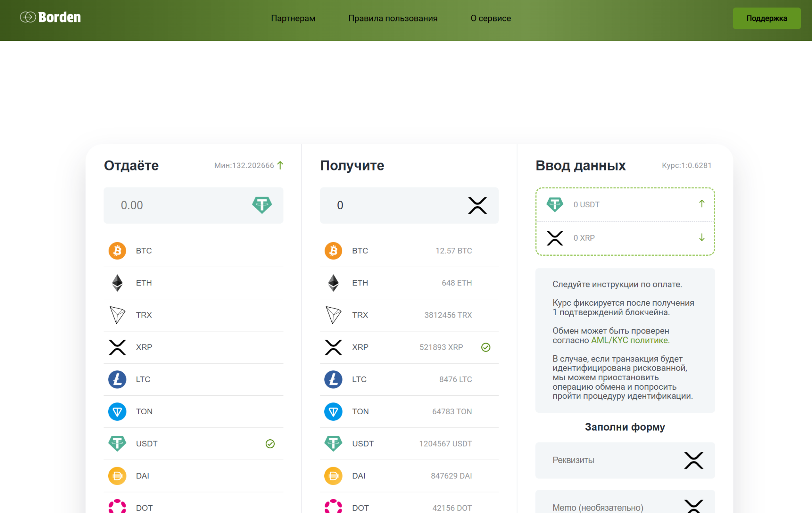Click the Реквизиты input field
The image size is (812, 513).
click(625, 460)
